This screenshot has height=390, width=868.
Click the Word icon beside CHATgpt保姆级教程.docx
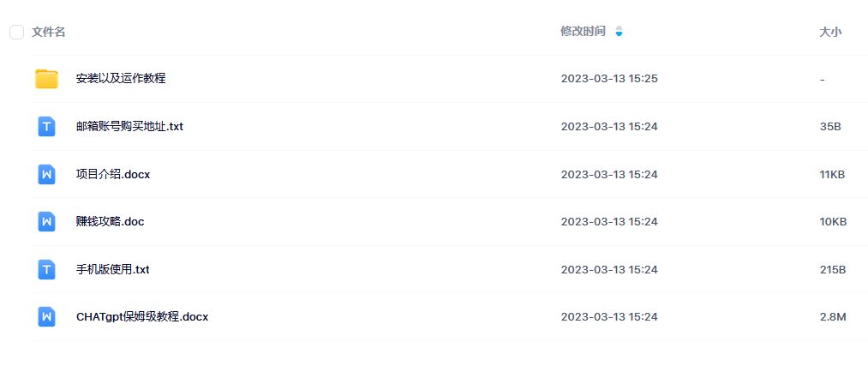point(46,317)
